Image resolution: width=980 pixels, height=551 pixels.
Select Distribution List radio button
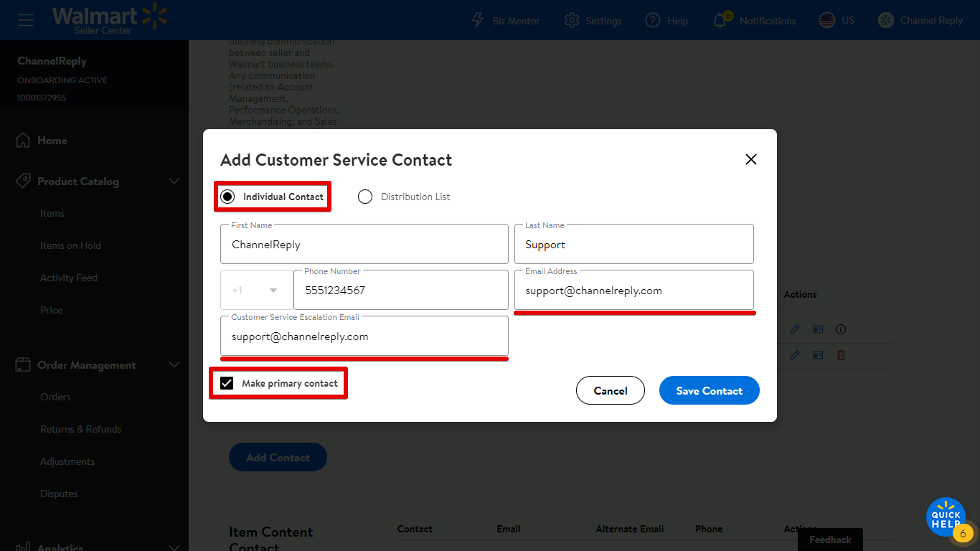365,197
